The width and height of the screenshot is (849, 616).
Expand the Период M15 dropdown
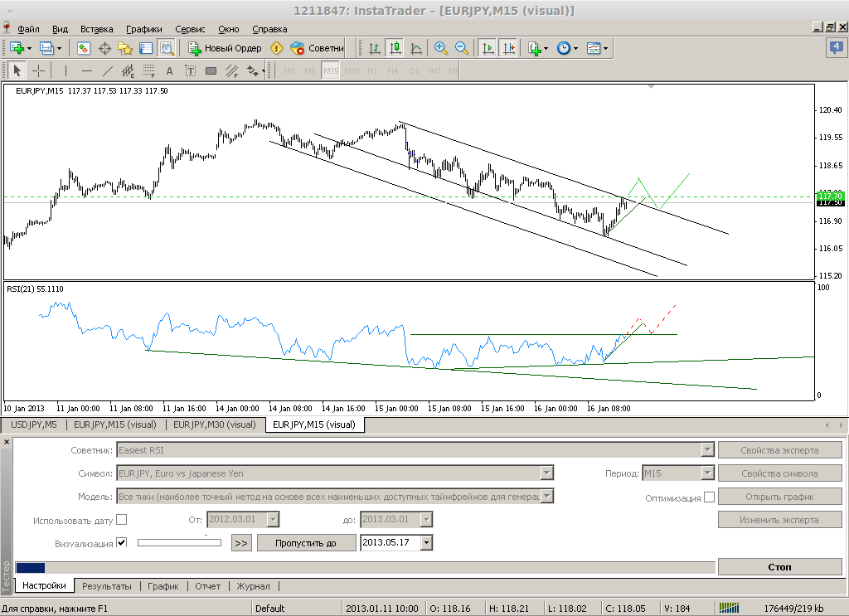(707, 473)
